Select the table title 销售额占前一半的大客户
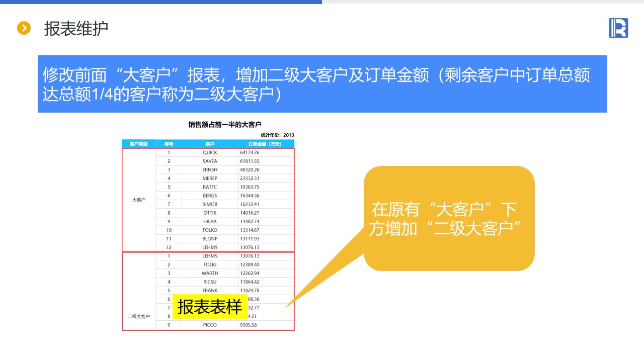 pos(225,124)
